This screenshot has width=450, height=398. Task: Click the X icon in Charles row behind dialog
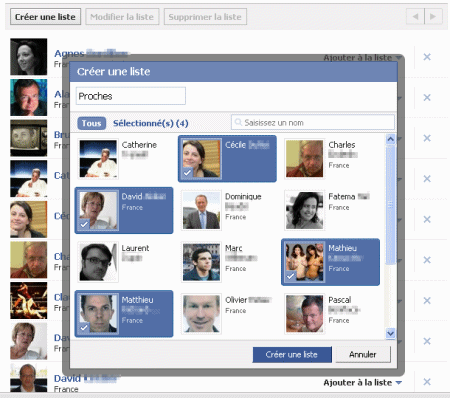click(427, 260)
